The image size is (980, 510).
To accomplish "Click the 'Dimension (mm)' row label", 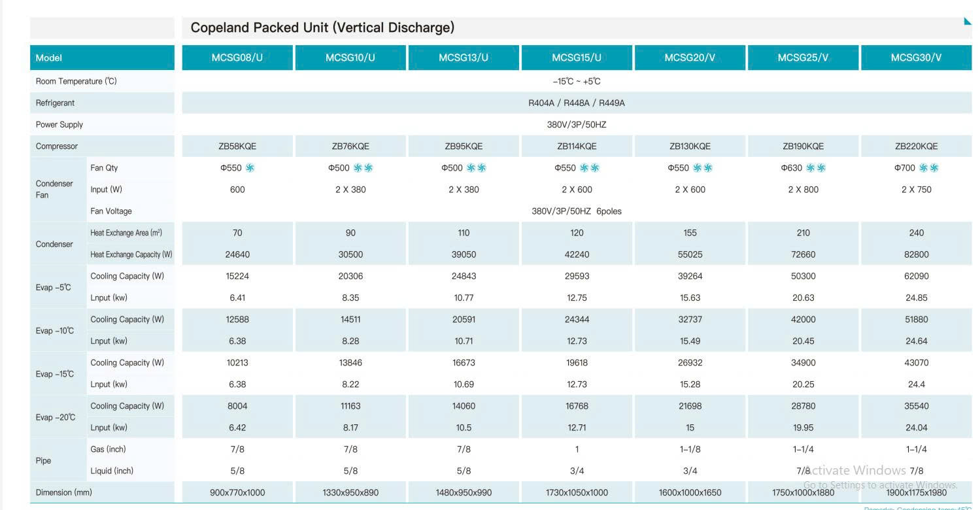I will point(64,492).
